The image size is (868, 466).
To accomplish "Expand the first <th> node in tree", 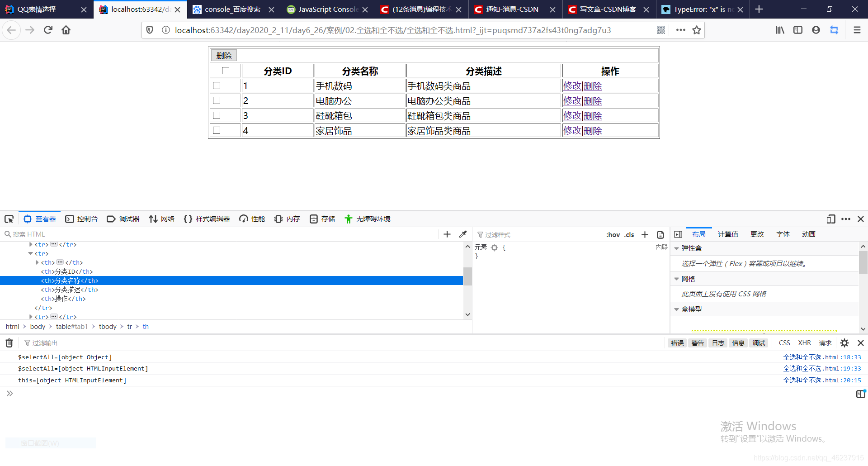I will pos(37,262).
